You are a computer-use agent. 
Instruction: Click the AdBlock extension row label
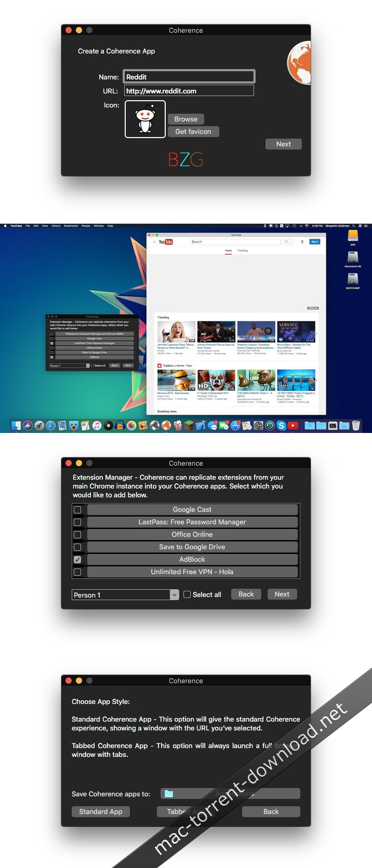192,560
